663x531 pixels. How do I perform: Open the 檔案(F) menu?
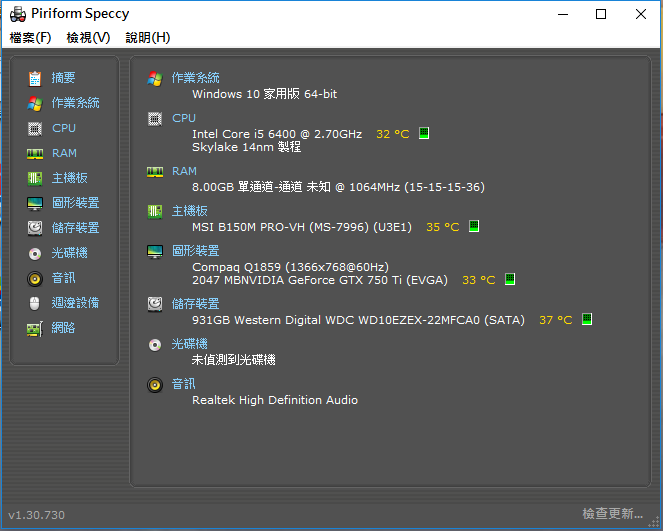tap(30, 38)
